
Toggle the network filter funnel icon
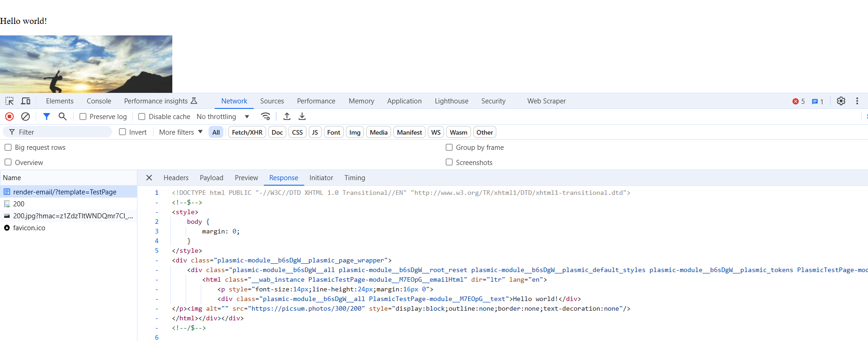tap(46, 117)
